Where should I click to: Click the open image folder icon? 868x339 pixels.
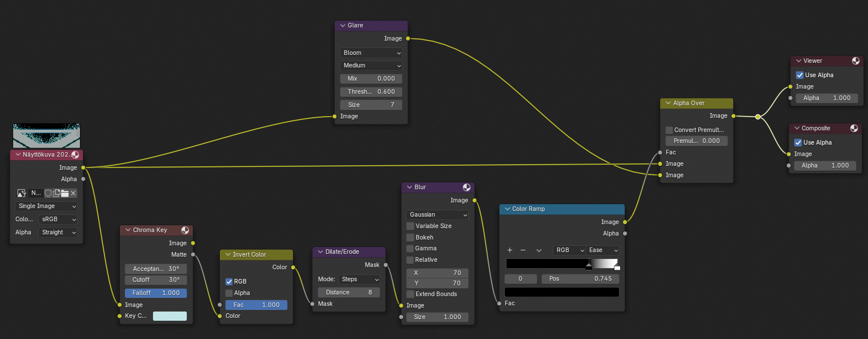65,193
